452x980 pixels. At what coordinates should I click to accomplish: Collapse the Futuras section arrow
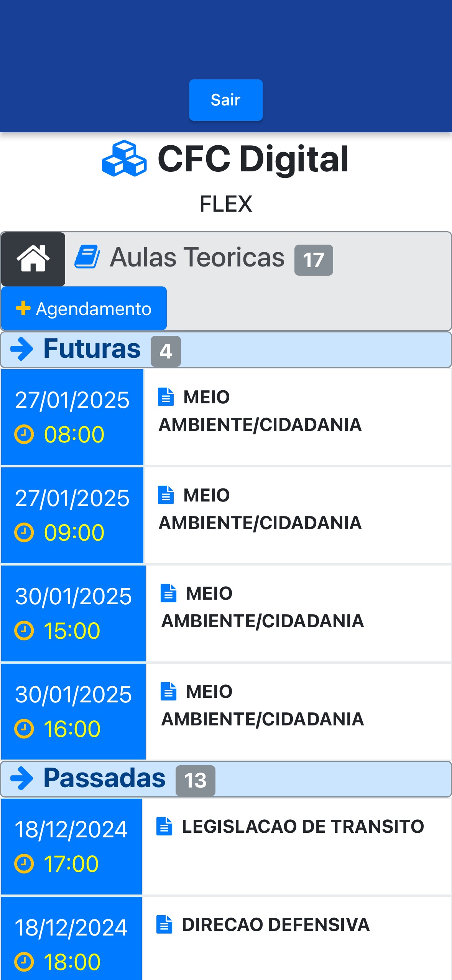tap(22, 349)
